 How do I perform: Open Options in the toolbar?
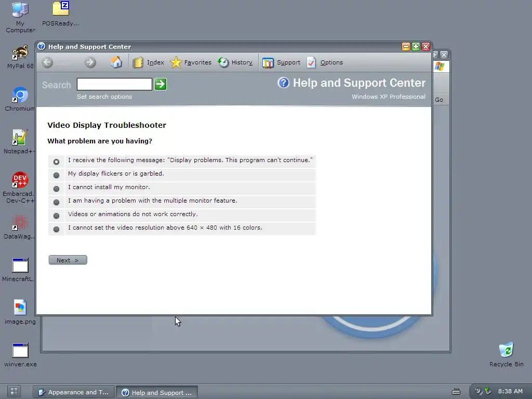pos(325,62)
